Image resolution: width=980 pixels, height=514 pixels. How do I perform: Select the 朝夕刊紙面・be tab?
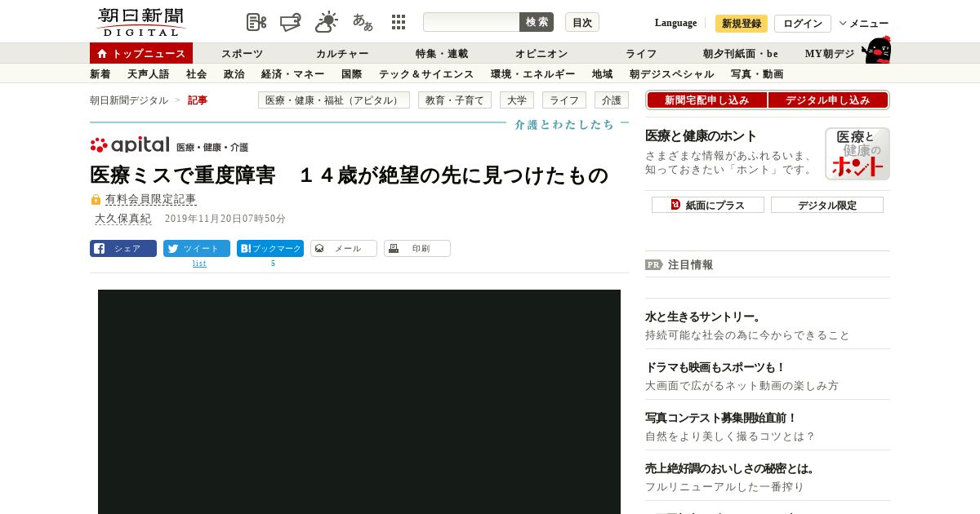coord(741,53)
